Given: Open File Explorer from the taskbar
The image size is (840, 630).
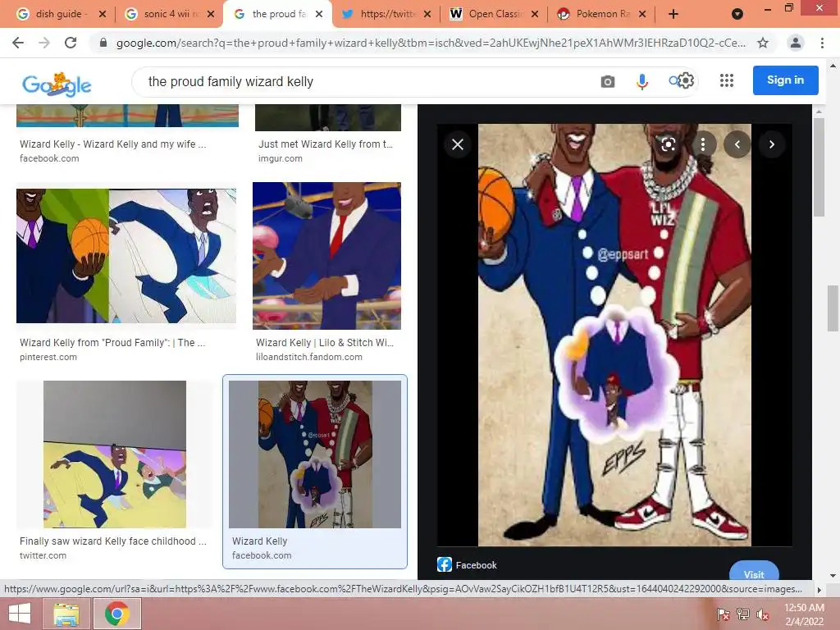Looking at the screenshot, I should pyautogui.click(x=66, y=614).
